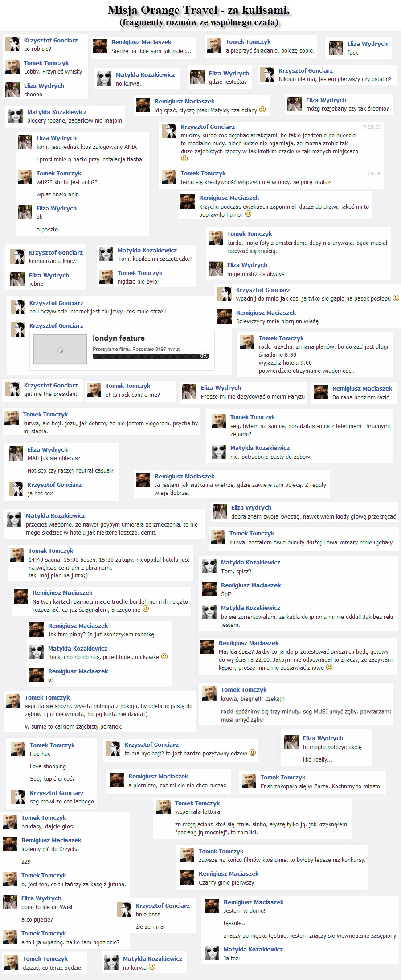The height and width of the screenshot is (980, 401).
Task: Open Krzysztof Gonciarz name link above 'get me the president'
Action: click(51, 385)
